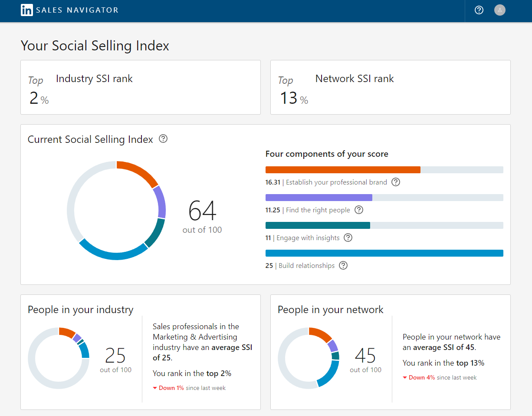Image resolution: width=532 pixels, height=416 pixels.
Task: Select the Industry SSI rank card
Action: pos(141,87)
